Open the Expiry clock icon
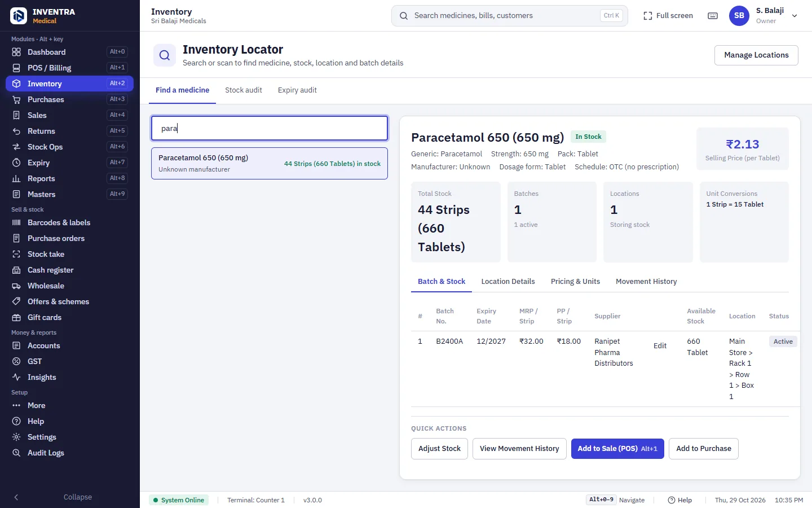 point(16,163)
